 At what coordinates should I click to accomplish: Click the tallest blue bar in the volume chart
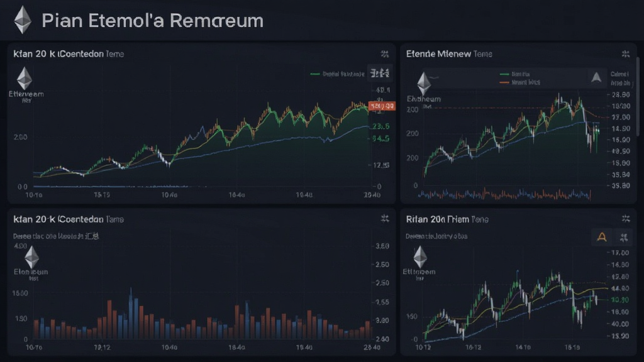[x=131, y=313]
